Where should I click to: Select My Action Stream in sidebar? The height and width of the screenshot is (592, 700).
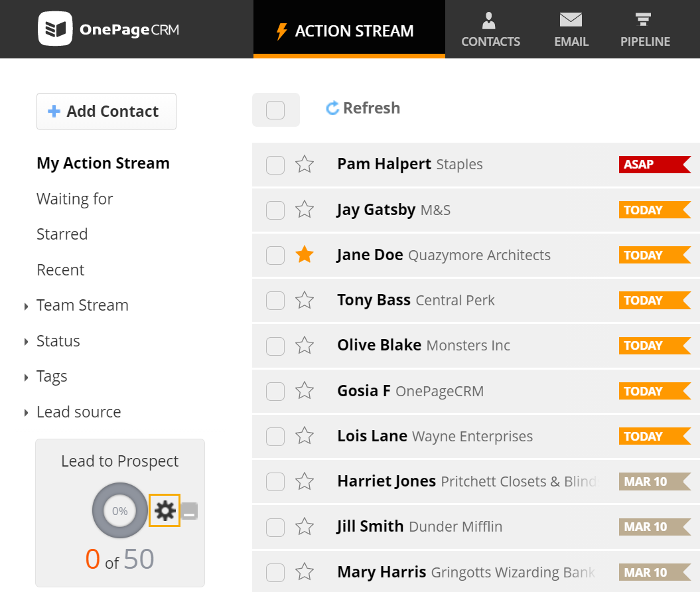click(x=103, y=163)
